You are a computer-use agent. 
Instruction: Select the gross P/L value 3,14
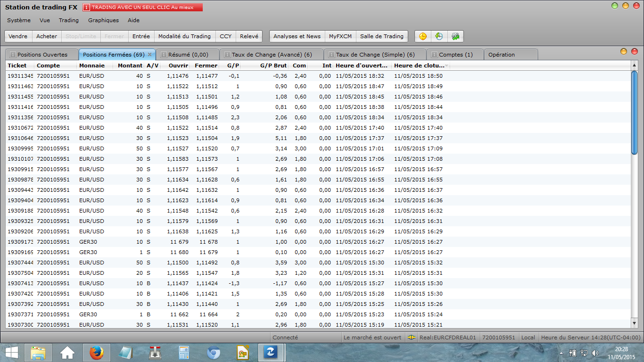[x=281, y=148]
